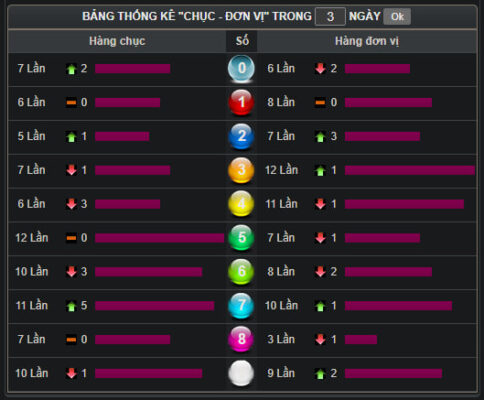Viewport: 484px width, 400px height.
Task: Focus the days input showing 3
Action: pyautogui.click(x=330, y=16)
